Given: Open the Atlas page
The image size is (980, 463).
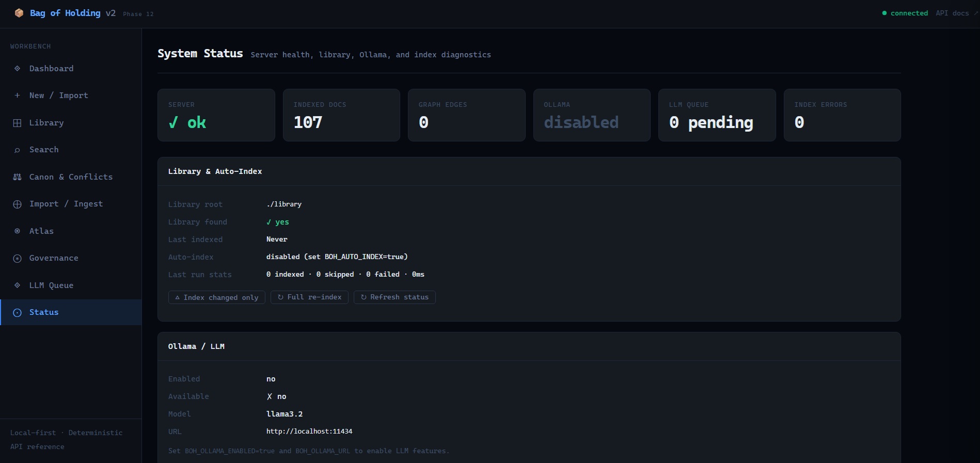Looking at the screenshot, I should 71,231.
